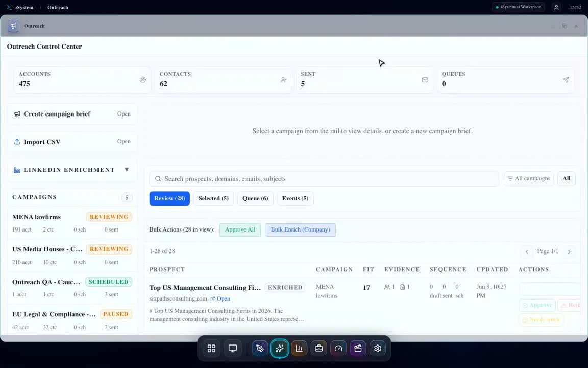Click the Page 1/1 indicator
The height and width of the screenshot is (368, 588).
548,251
